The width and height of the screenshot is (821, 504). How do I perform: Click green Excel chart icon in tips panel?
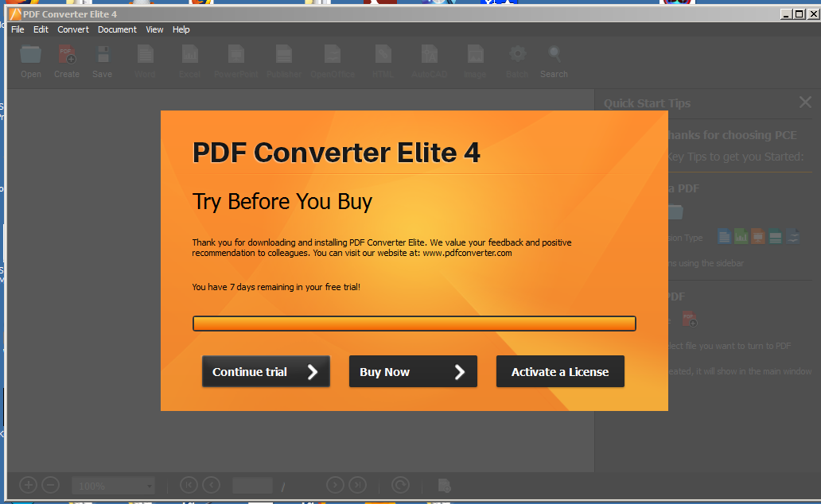(x=741, y=237)
